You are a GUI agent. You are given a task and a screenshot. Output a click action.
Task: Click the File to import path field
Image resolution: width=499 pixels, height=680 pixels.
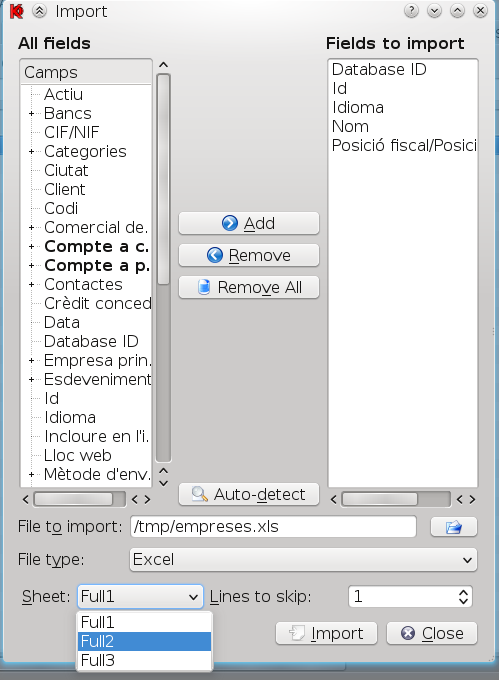pyautogui.click(x=273, y=527)
